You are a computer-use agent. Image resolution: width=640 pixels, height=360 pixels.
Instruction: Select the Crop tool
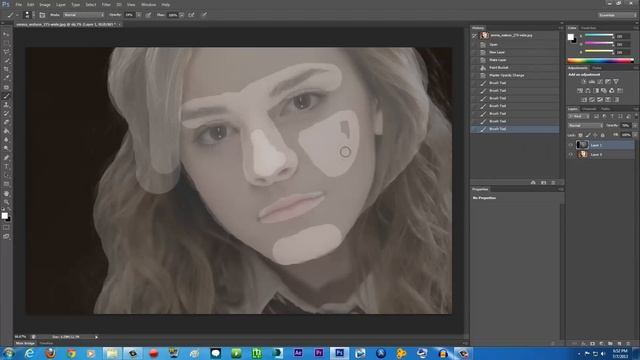[6, 69]
